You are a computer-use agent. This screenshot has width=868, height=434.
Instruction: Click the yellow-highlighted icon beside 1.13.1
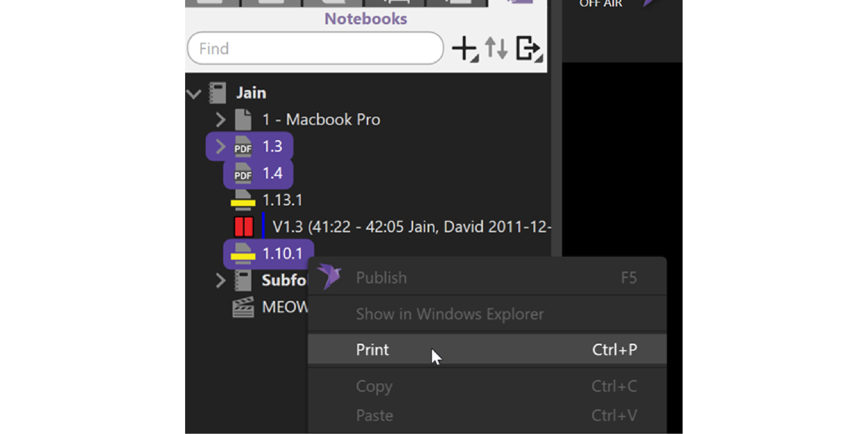point(243,200)
